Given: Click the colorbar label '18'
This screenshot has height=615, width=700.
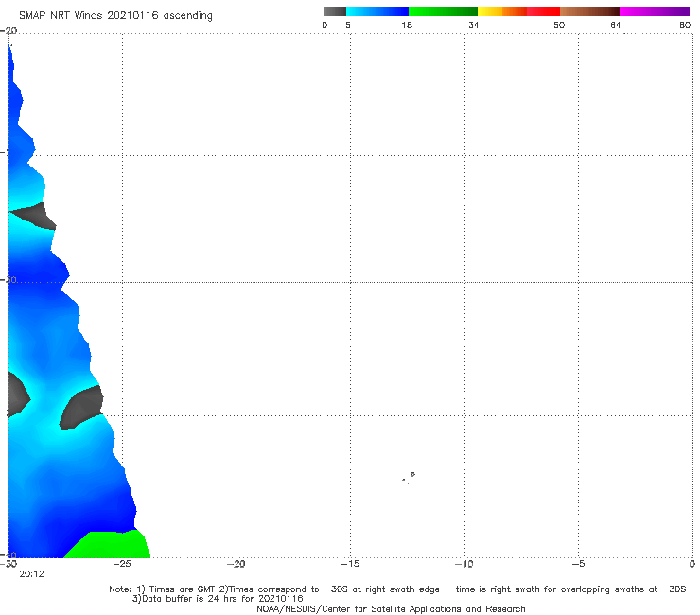Looking at the screenshot, I should tap(407, 25).
